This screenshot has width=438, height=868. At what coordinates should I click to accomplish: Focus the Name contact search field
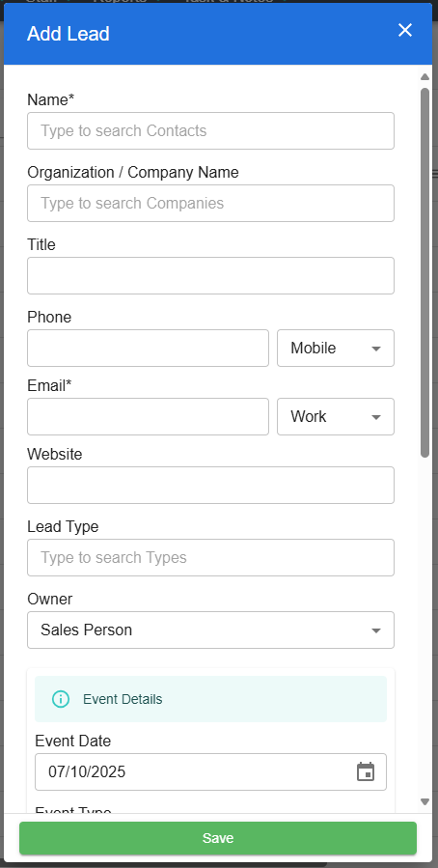pos(210,131)
